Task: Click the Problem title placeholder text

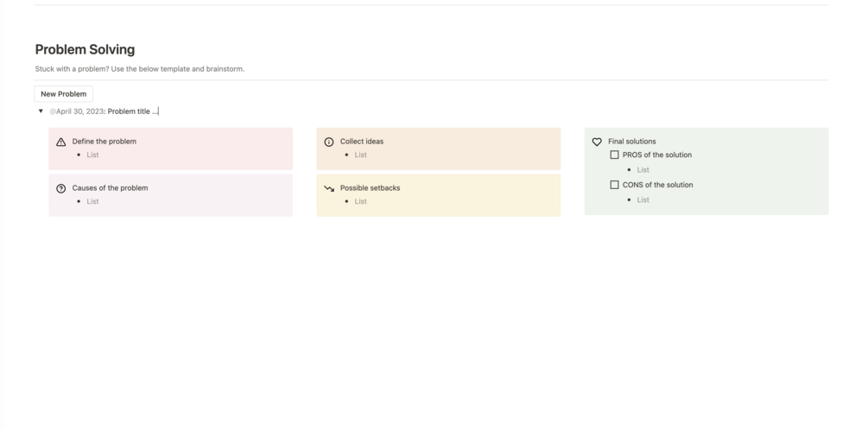Action: [x=133, y=111]
